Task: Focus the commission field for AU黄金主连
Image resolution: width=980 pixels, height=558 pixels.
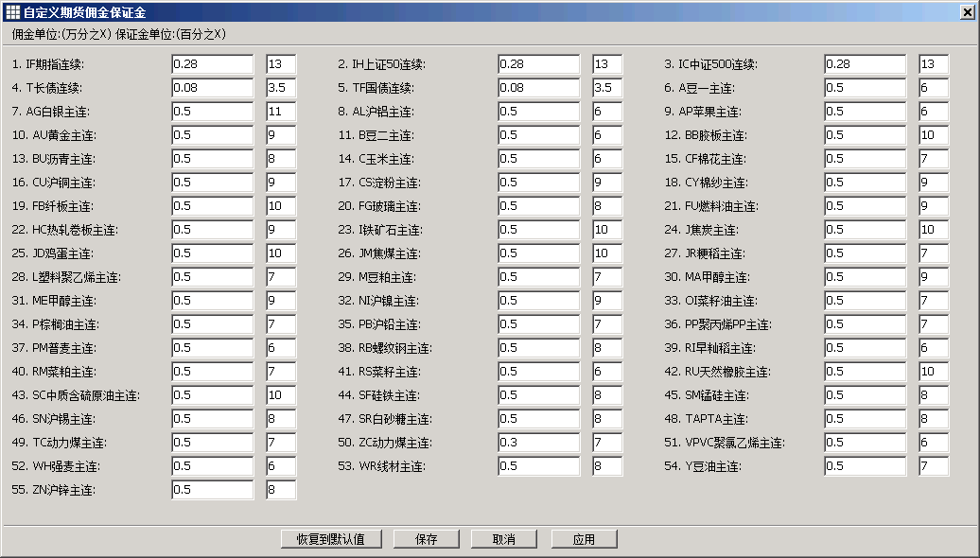Action: click(x=213, y=135)
